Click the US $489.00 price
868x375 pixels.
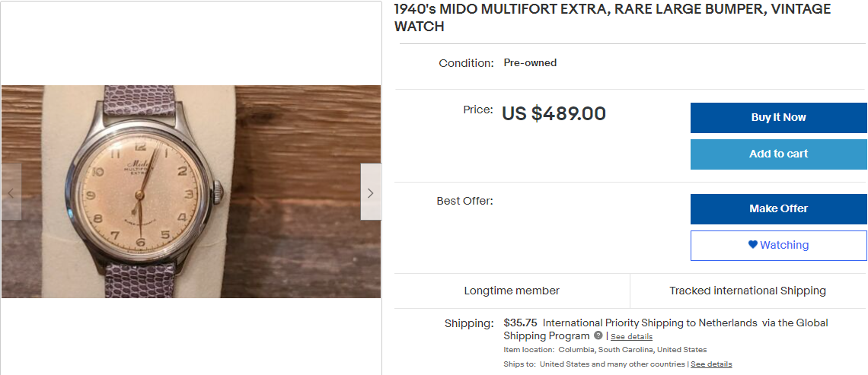tap(554, 113)
